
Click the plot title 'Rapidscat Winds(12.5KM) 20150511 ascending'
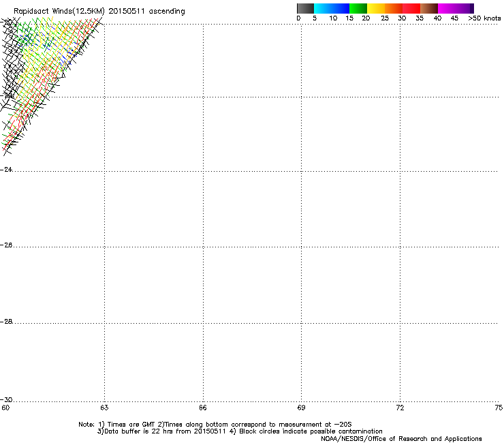pyautogui.click(x=99, y=12)
